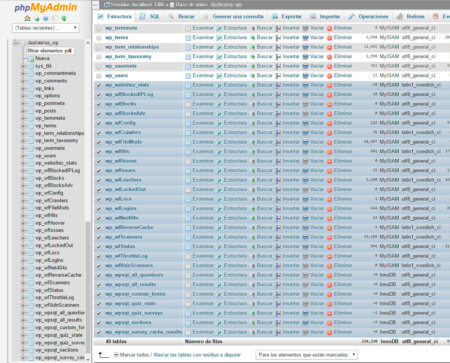Switch to the Estructura tab
This screenshot has height=363, width=450.
(x=115, y=16)
